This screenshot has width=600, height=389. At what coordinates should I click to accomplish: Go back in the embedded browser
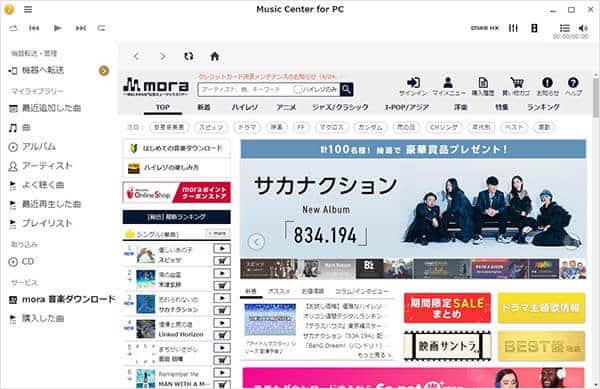[x=136, y=57]
